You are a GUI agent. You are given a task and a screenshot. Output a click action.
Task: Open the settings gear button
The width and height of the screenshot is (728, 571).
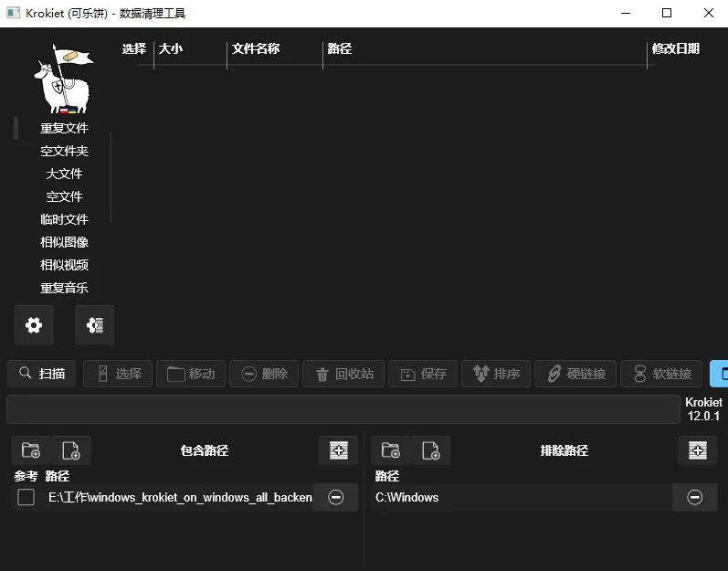(x=34, y=325)
